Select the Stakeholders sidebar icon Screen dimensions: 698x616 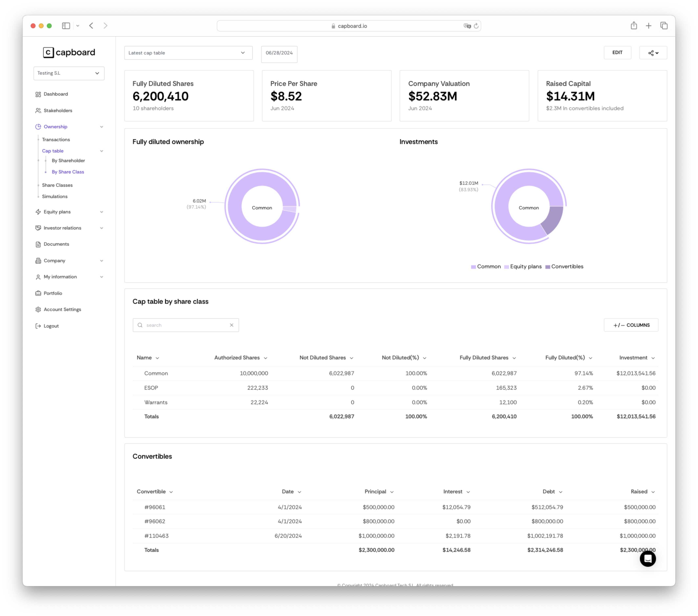(38, 110)
